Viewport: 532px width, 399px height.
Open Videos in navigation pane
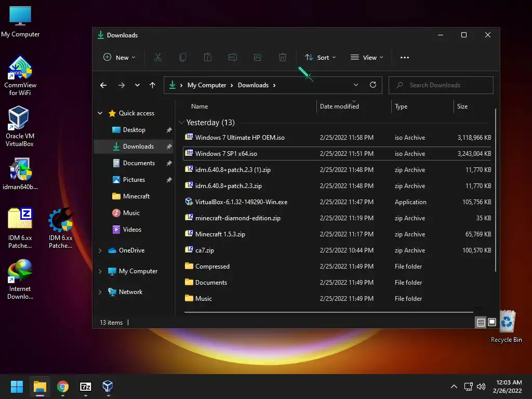tap(134, 230)
